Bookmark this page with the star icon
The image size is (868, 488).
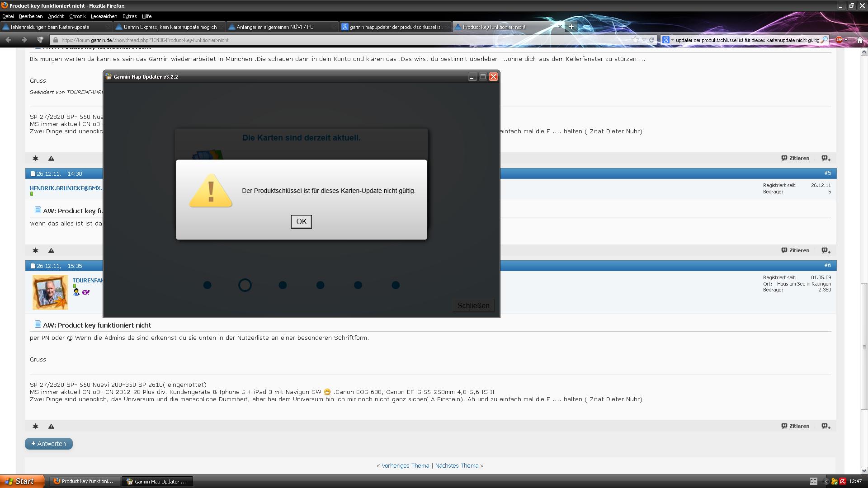(x=635, y=40)
